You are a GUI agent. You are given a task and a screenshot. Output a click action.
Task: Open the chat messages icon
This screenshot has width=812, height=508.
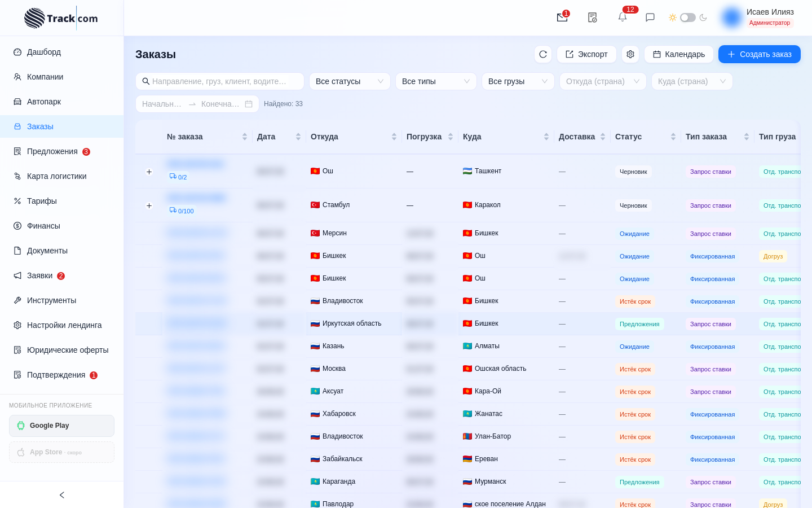pyautogui.click(x=650, y=17)
